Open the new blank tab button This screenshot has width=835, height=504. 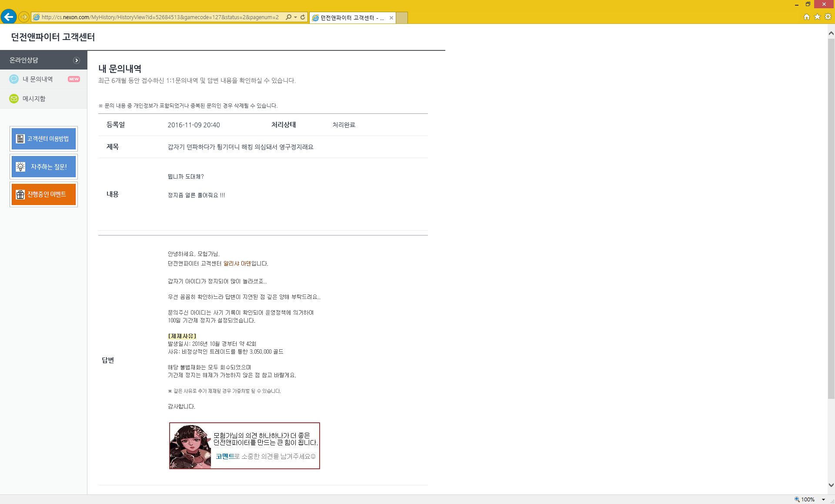click(x=402, y=18)
